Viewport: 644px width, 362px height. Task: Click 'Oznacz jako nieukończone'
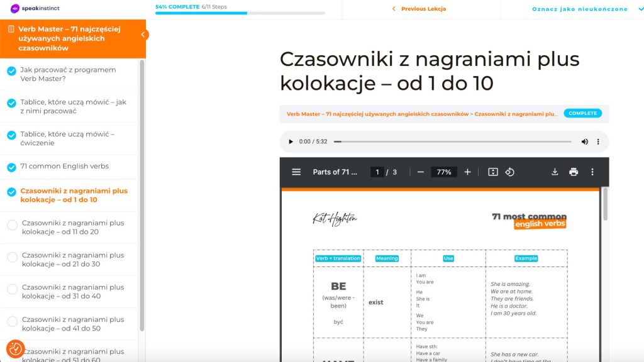pyautogui.click(x=579, y=9)
